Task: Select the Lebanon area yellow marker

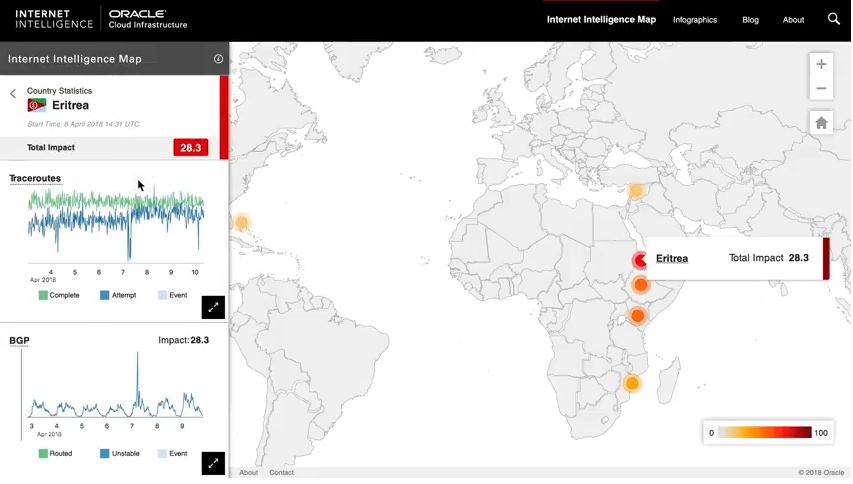Action: tap(635, 191)
